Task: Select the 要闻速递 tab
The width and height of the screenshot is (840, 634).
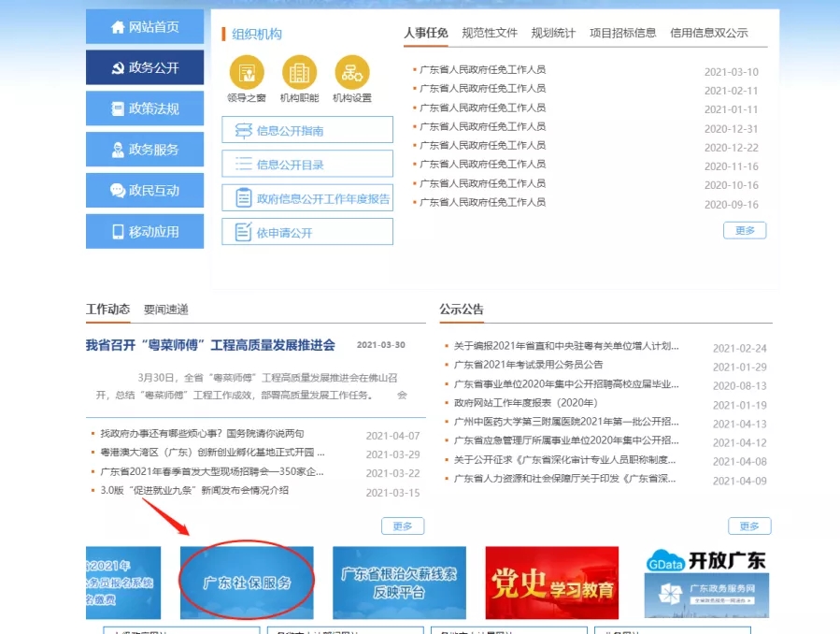Action: pos(165,310)
